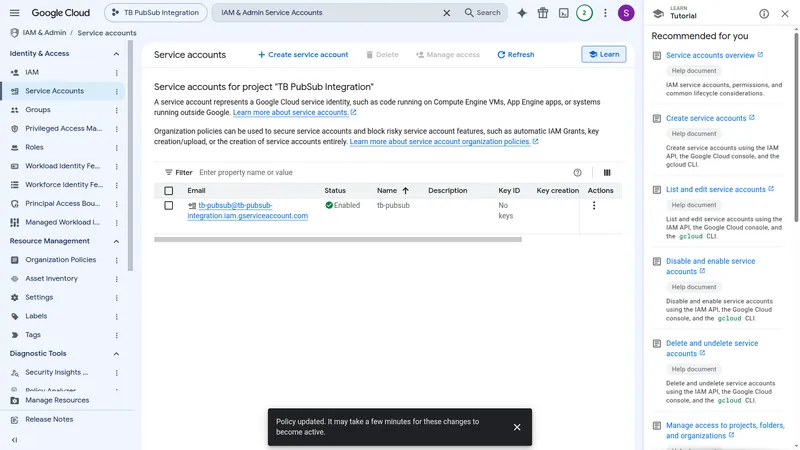Click IAM & Admin breadcrumb link
The image size is (800, 450).
44,33
